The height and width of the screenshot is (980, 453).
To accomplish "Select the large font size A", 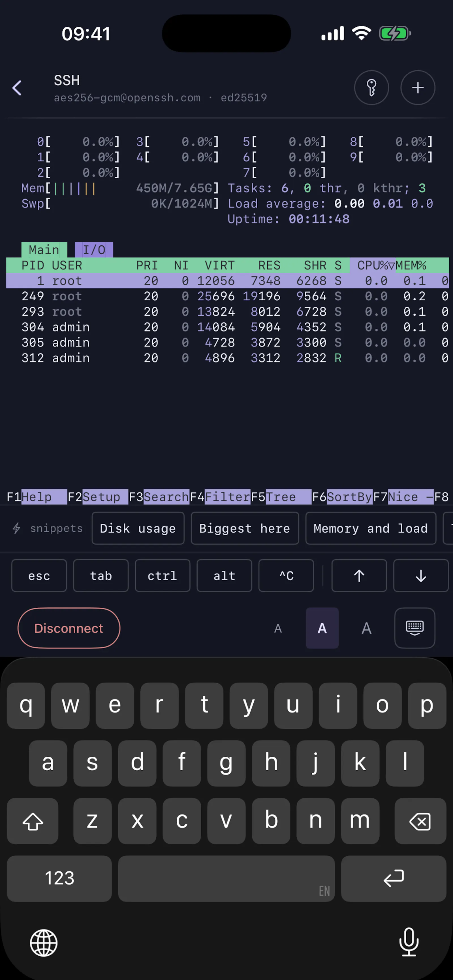I will [366, 628].
